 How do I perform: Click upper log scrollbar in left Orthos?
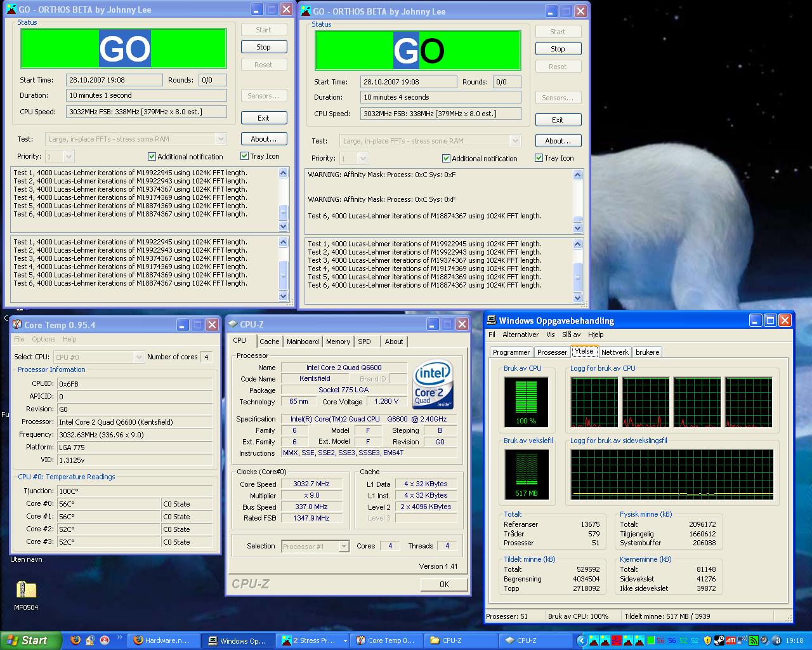point(284,199)
